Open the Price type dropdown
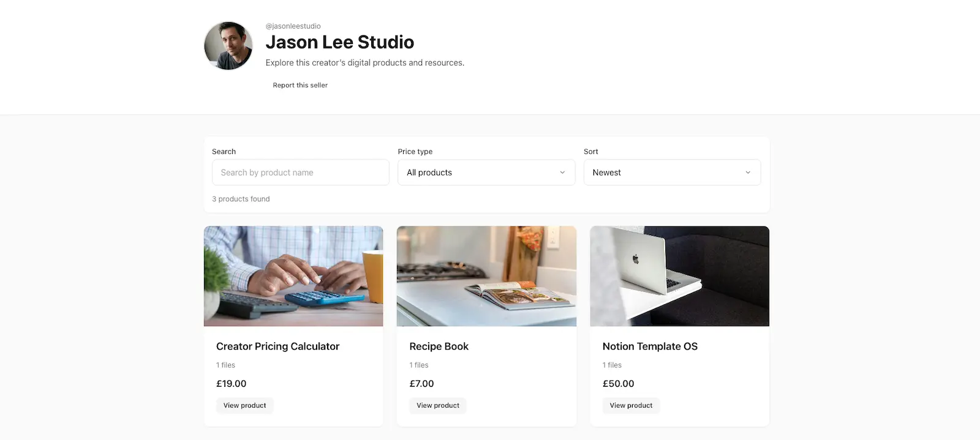This screenshot has height=440, width=980. click(486, 172)
